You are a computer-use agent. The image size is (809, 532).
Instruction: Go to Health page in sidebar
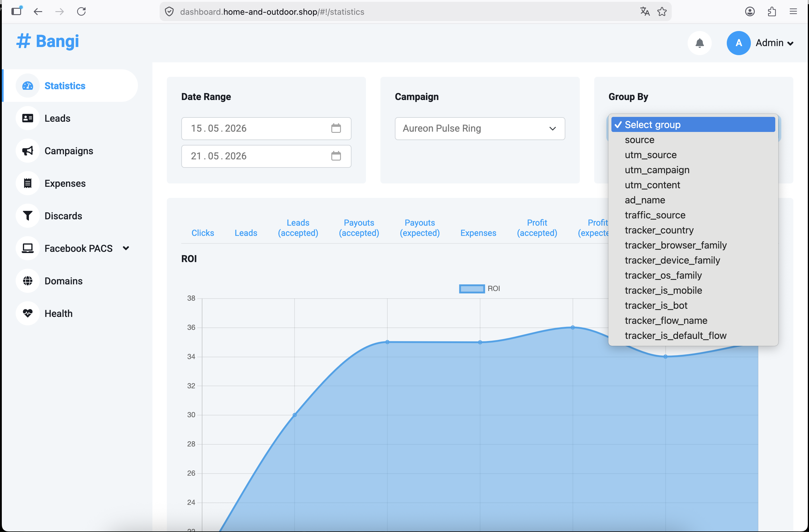pyautogui.click(x=58, y=313)
